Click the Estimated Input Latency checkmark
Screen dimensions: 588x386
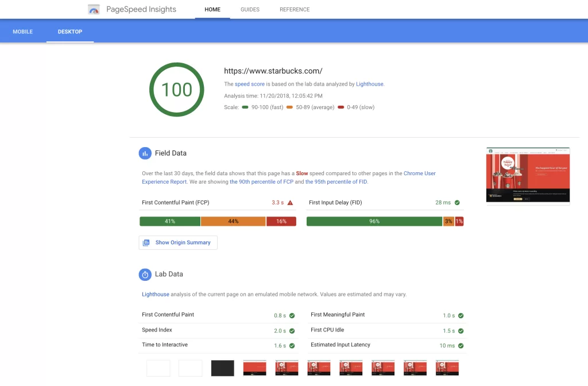(461, 346)
